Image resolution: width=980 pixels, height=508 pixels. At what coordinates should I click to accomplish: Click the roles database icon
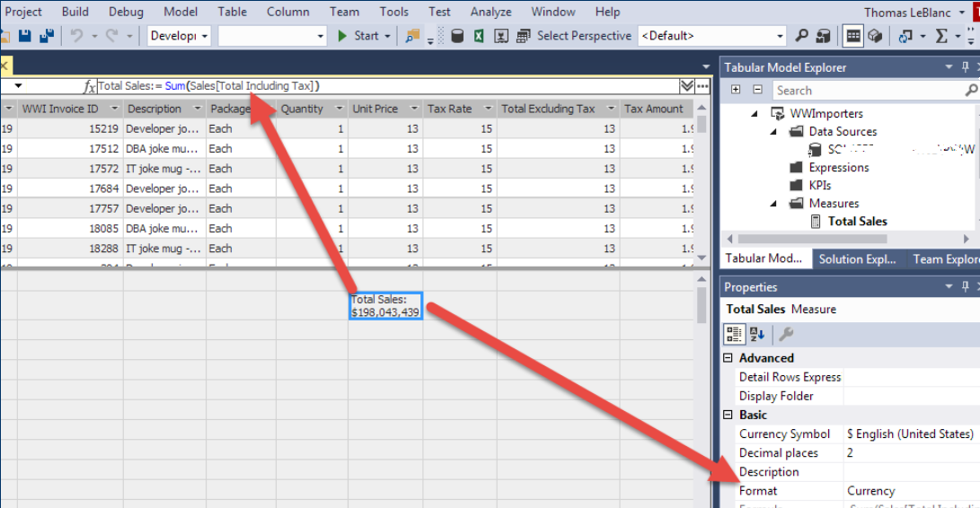[823, 36]
